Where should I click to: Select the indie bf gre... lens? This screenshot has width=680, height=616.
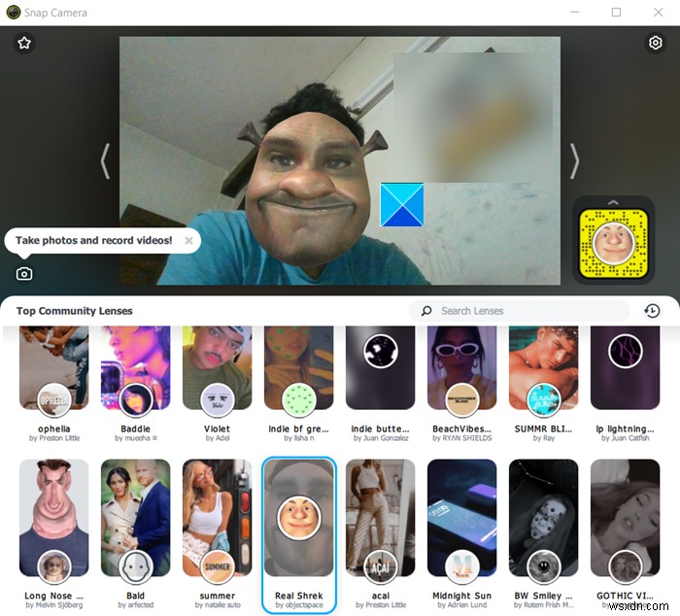click(299, 385)
